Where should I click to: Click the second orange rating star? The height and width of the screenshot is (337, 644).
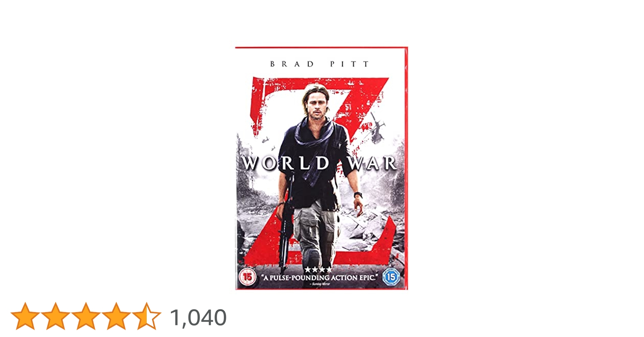click(x=56, y=316)
